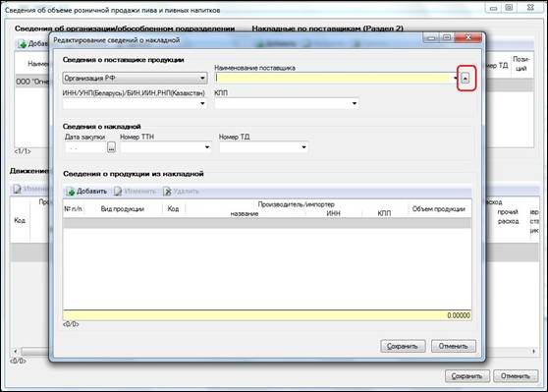The width and height of the screenshot is (548, 392).
Task: Click the КПП subheader under Производитель/импортер
Action: click(x=384, y=213)
